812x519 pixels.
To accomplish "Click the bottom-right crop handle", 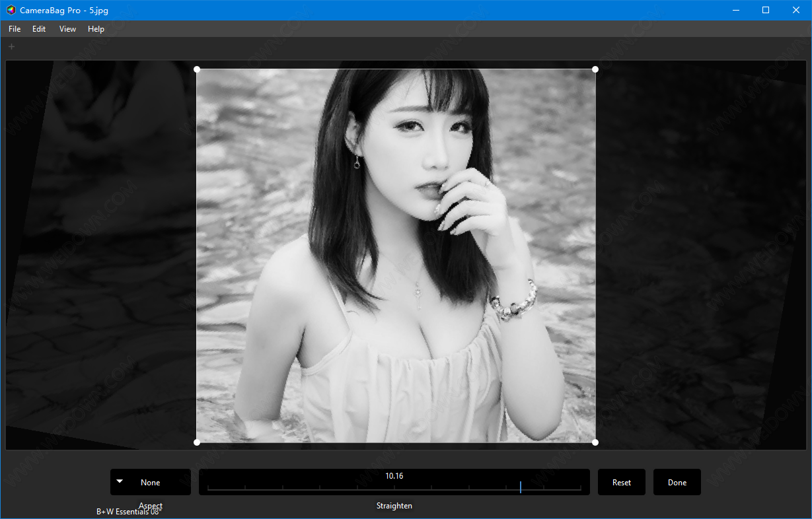I will (x=595, y=442).
